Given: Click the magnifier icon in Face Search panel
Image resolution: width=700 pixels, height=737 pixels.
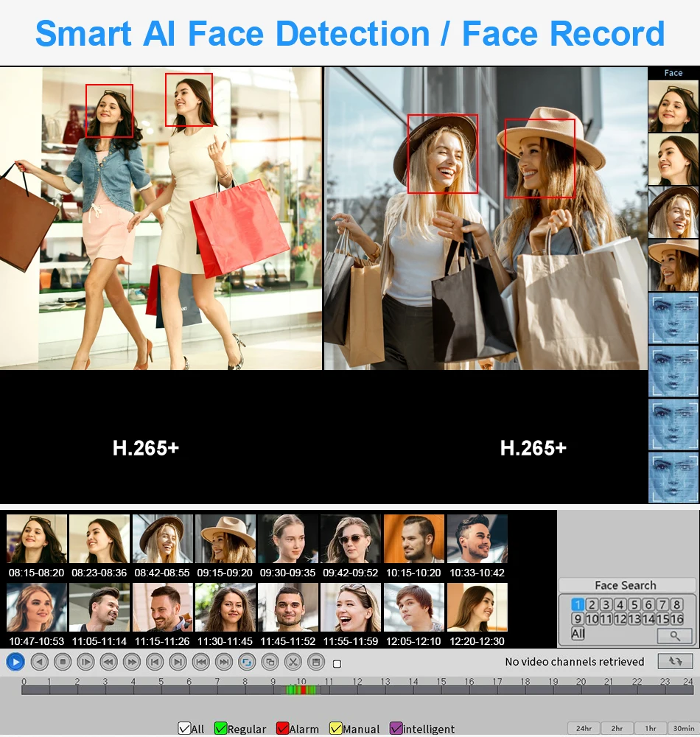Looking at the screenshot, I should [x=675, y=636].
